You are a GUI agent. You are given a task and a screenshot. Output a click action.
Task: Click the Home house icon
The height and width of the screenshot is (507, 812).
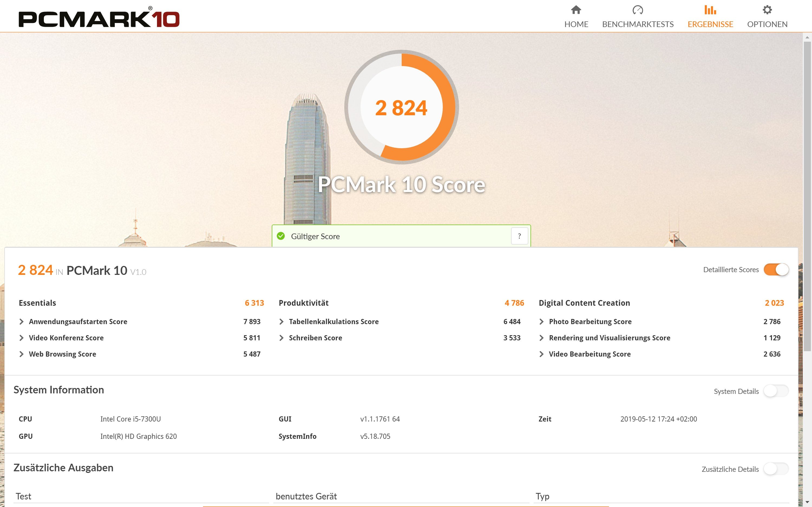click(x=576, y=10)
